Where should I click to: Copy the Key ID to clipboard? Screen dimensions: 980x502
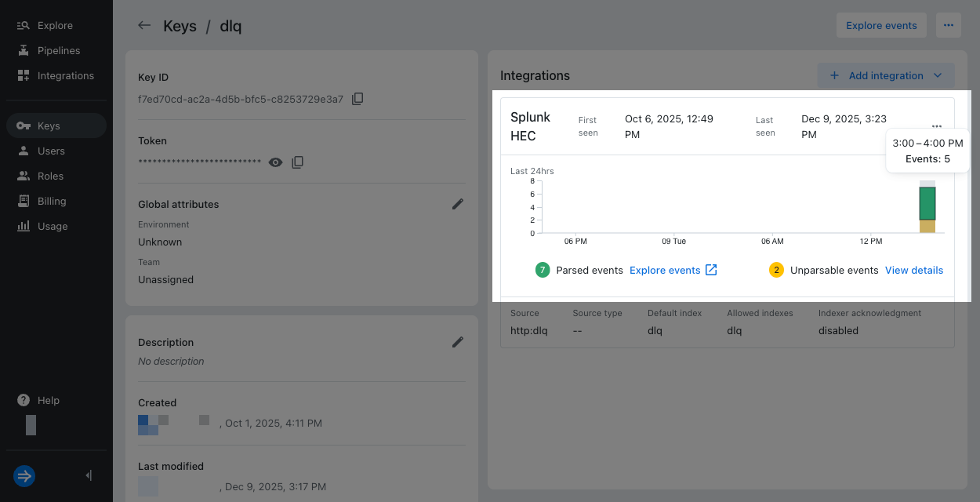pyautogui.click(x=358, y=99)
